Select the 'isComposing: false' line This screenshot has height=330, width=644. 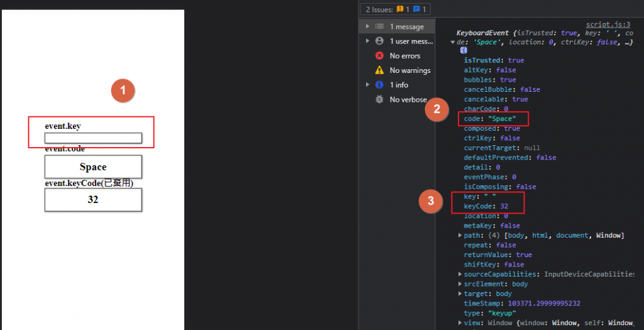(x=500, y=187)
